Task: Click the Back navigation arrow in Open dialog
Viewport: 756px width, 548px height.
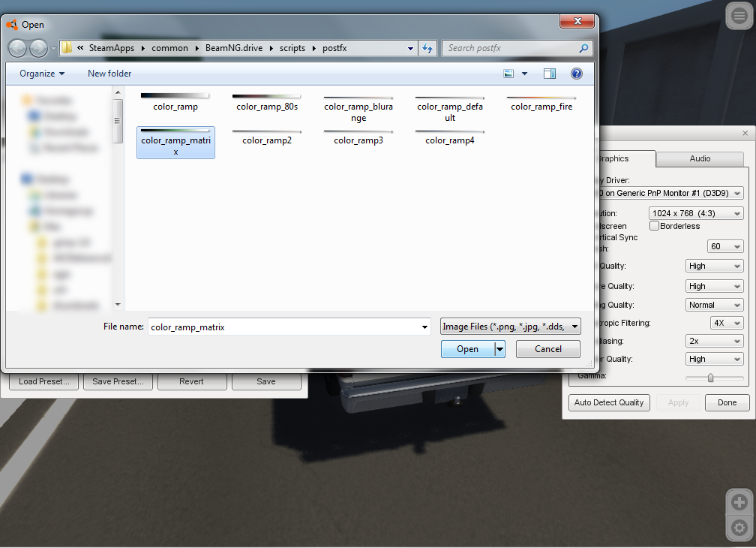Action: pyautogui.click(x=18, y=48)
